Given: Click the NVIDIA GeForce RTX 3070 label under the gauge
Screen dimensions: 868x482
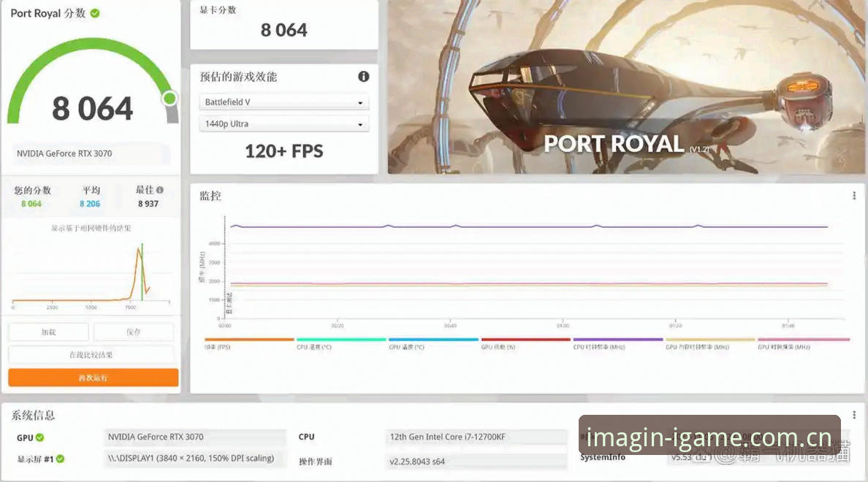Looking at the screenshot, I should coord(64,153).
